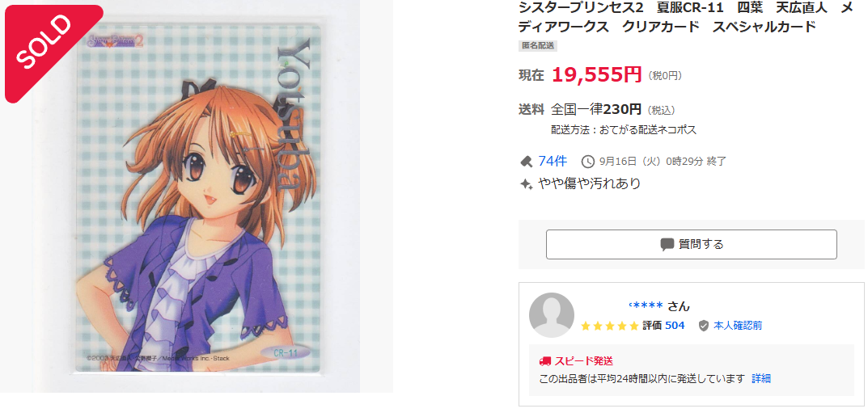Click the gavel bid count icon

[525, 162]
